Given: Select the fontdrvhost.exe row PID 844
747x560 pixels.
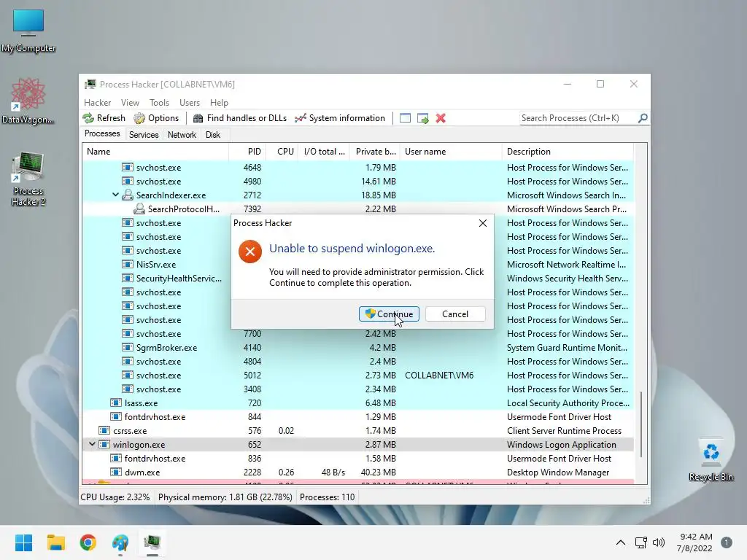Looking at the screenshot, I should [x=358, y=416].
